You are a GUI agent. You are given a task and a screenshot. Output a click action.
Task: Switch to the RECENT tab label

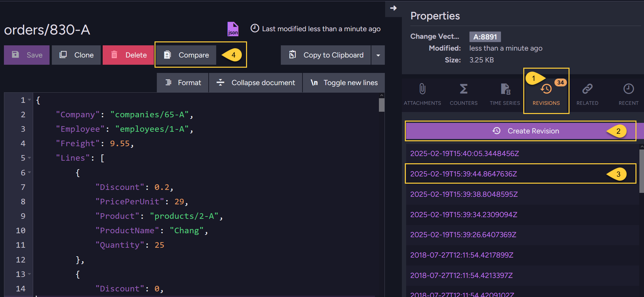pos(629,103)
